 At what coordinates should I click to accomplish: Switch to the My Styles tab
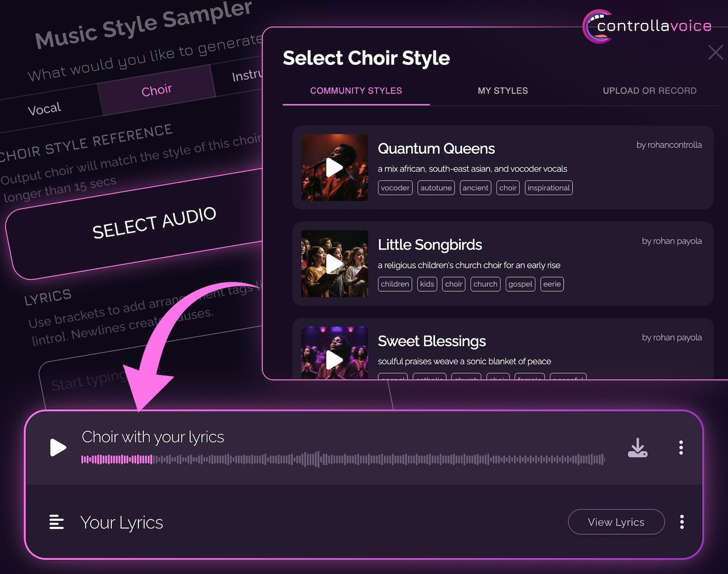(x=502, y=91)
